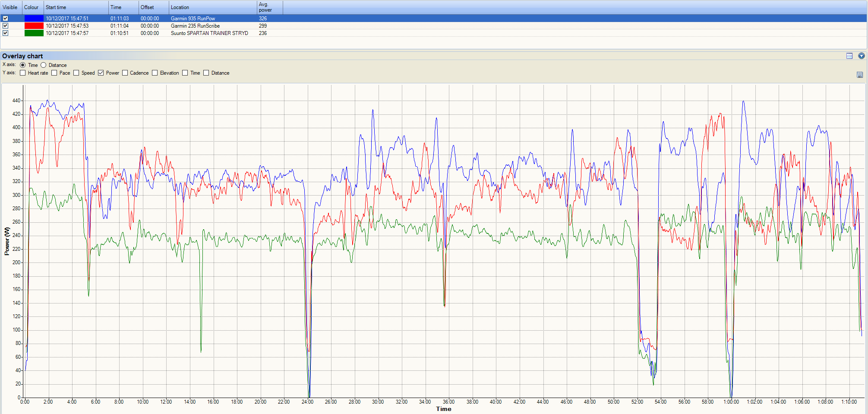Click the 24:00 tick label on time axis
The image size is (868, 414).
[x=307, y=402]
